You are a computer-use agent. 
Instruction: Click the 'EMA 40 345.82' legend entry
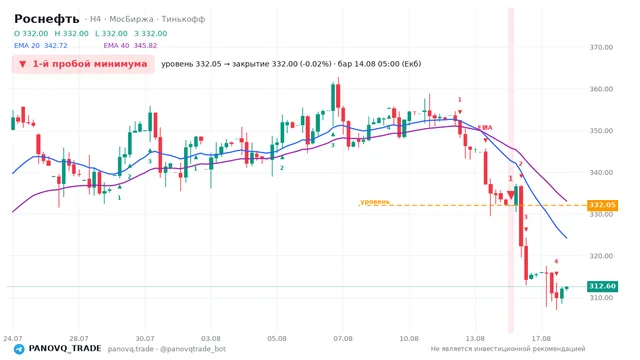tap(130, 46)
